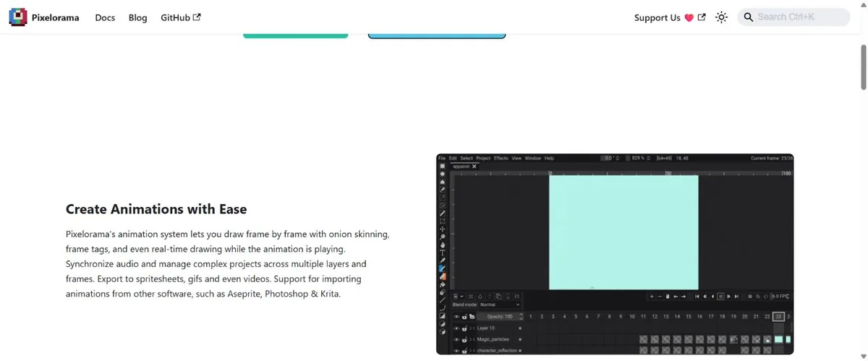This screenshot has width=868, height=361.
Task: Select frame 1 in the timeline header
Action: (530, 316)
